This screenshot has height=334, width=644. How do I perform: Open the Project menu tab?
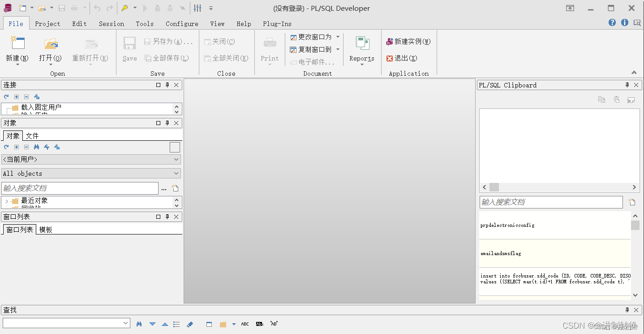tap(47, 24)
